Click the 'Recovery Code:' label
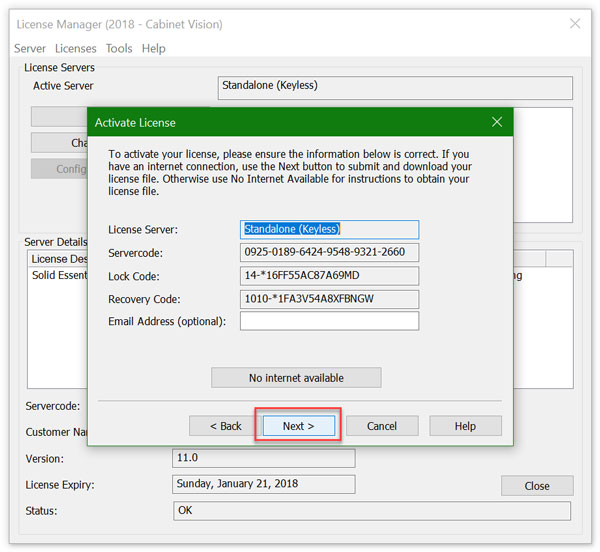This screenshot has height=552, width=600. pos(144,299)
